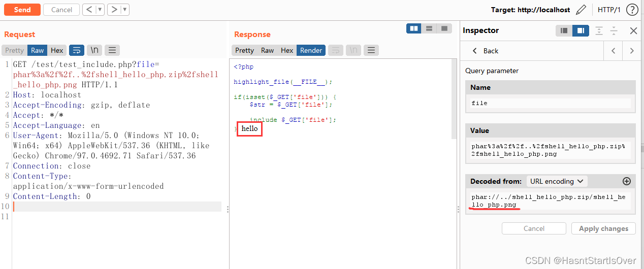Click the 'Content-Type:' header line
This screenshot has width=644, height=269.
click(88, 181)
